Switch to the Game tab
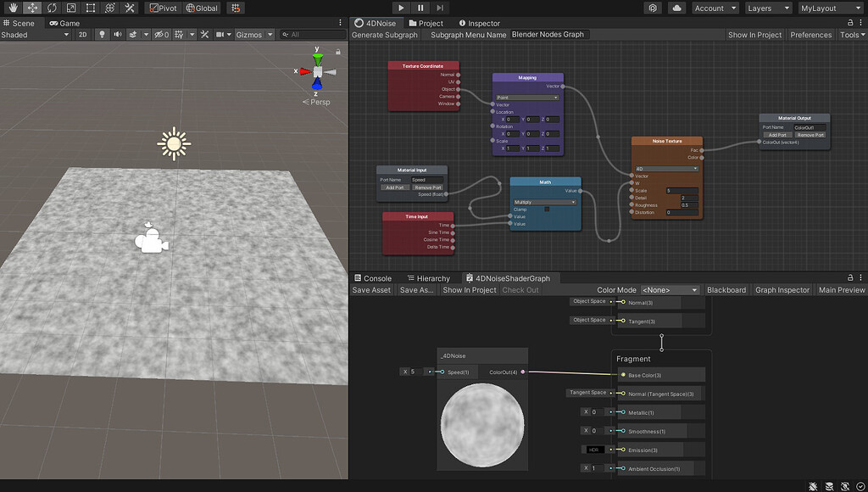This screenshot has width=868, height=492. pyautogui.click(x=65, y=23)
